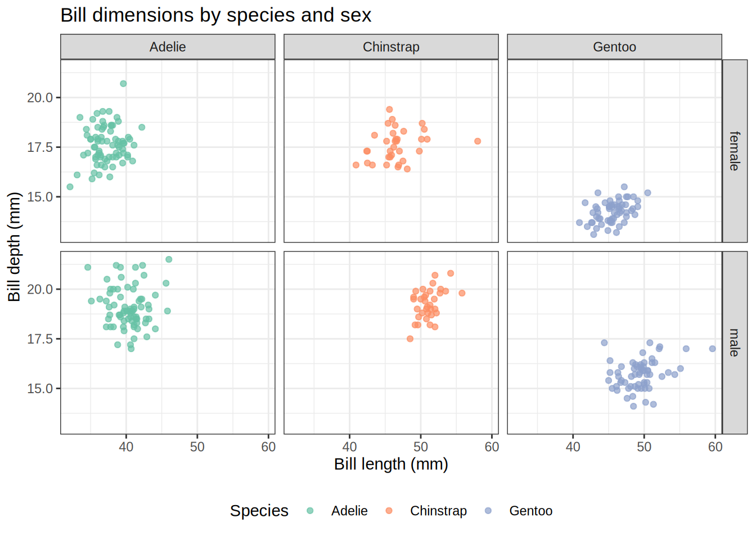Click the green Adelie legend dot

[310, 511]
